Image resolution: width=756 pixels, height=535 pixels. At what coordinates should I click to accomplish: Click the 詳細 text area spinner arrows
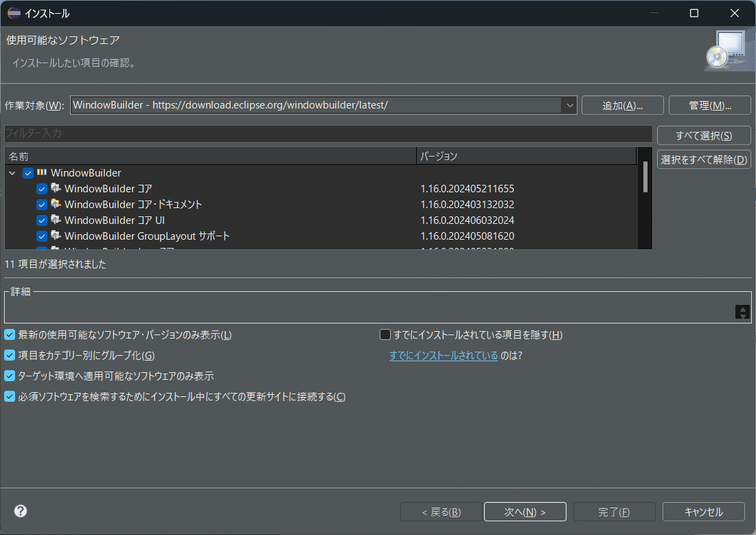pos(742,312)
